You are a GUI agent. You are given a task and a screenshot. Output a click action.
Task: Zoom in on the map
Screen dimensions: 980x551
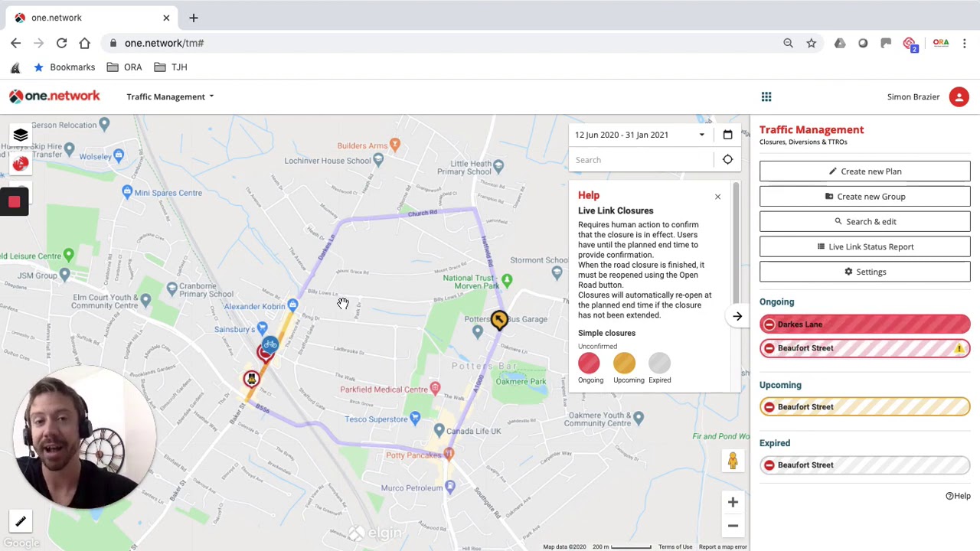point(733,502)
